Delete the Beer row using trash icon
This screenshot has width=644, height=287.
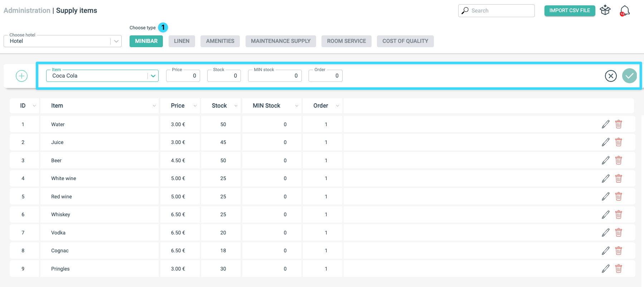[x=619, y=160]
